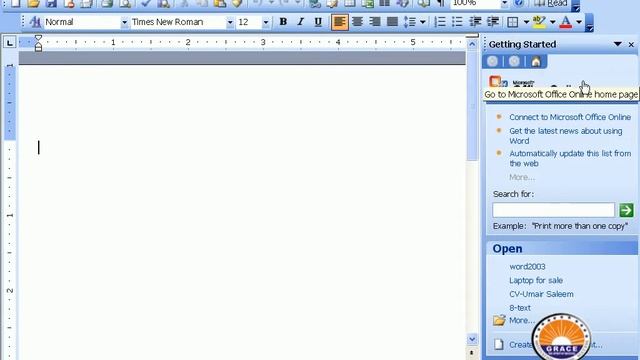Click the Home icon in the task pane
Screen dimensions: 640x360
point(536,62)
